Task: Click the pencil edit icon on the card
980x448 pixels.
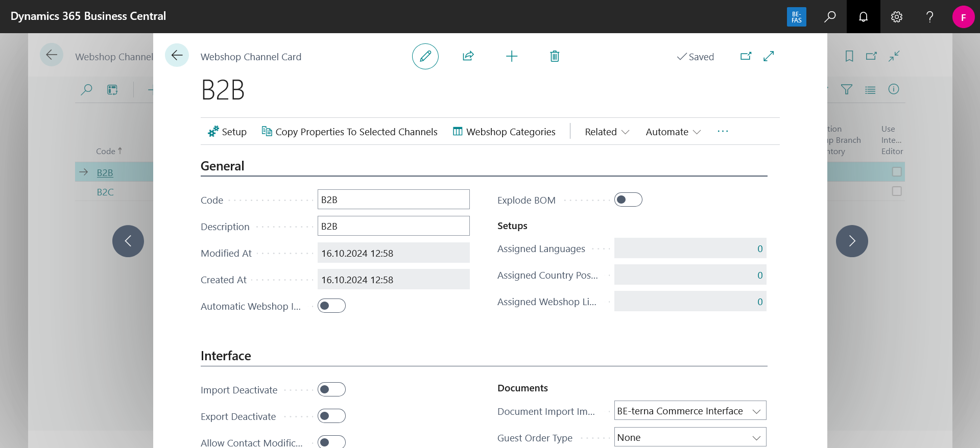Action: click(x=425, y=56)
